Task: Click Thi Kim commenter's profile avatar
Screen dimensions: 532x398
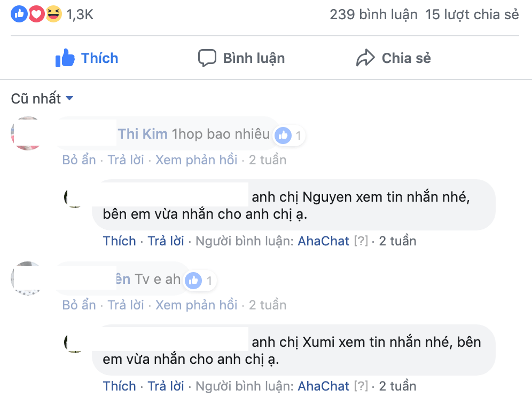Action: click(x=27, y=133)
